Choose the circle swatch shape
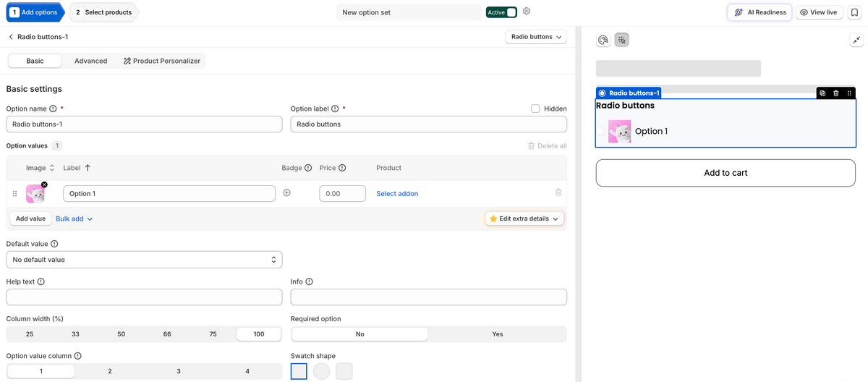Screen dimensions: 868x382 pyautogui.click(x=321, y=371)
